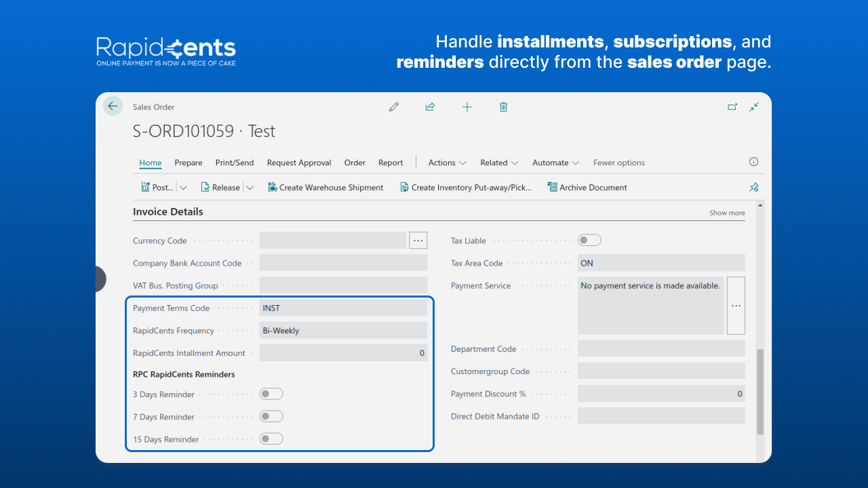868x488 pixels.
Task: Open the Order tab
Action: click(x=355, y=163)
